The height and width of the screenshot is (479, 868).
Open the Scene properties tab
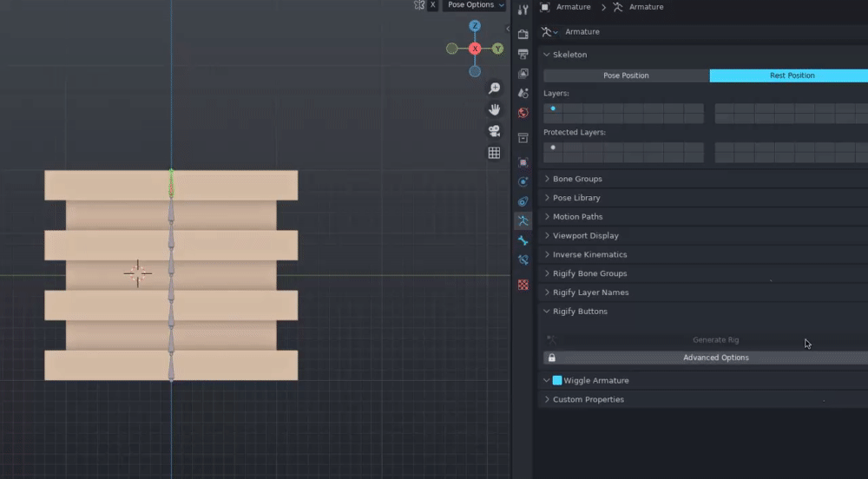click(523, 93)
